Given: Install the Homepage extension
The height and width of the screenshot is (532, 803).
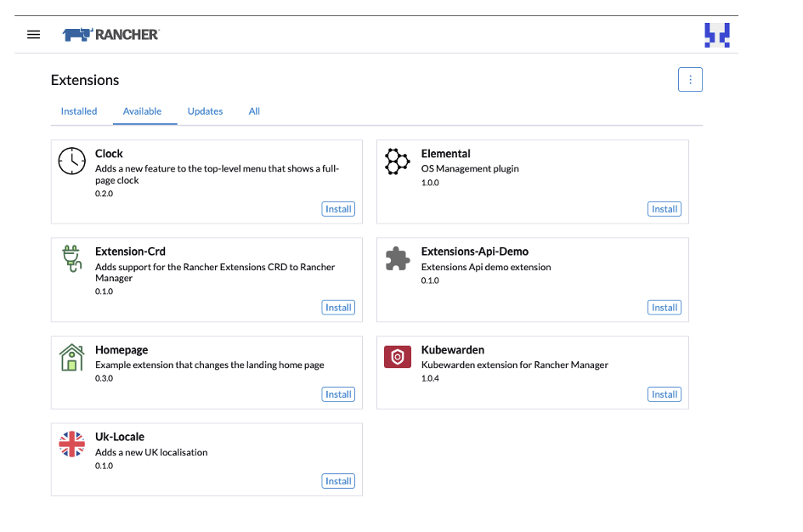Looking at the screenshot, I should (338, 394).
